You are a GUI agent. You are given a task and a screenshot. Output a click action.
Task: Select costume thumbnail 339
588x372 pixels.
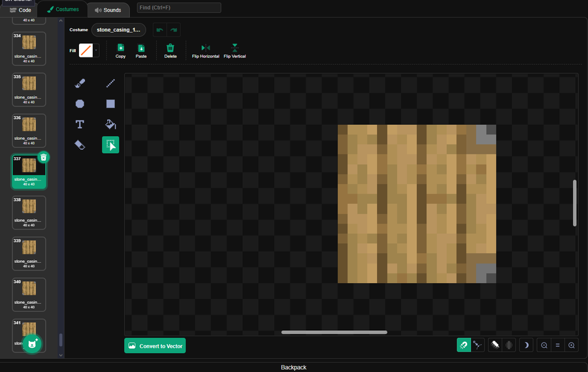(29, 254)
